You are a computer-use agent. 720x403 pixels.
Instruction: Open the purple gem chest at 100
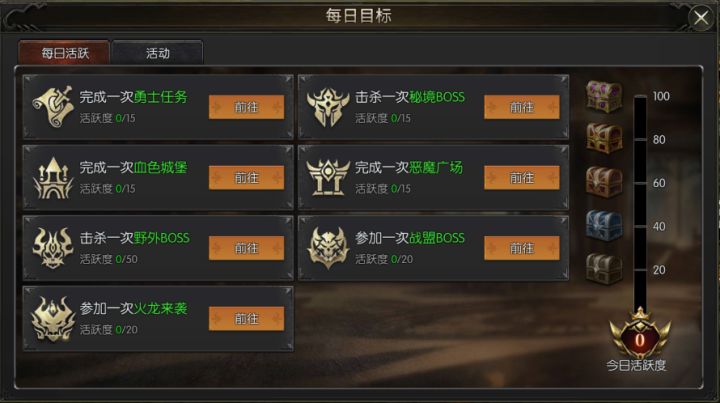604,96
